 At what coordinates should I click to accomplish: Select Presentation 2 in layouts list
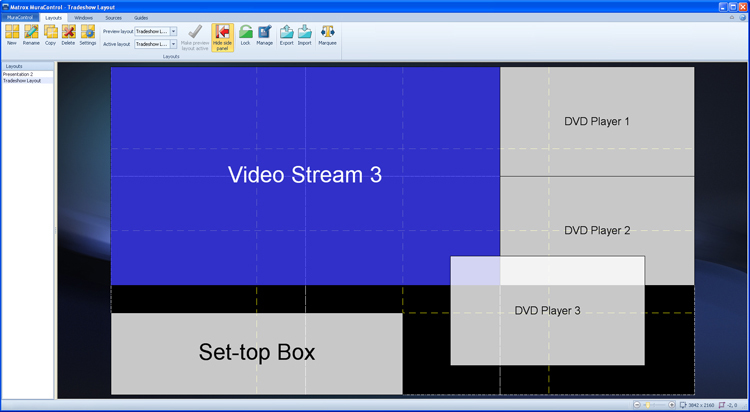18,74
